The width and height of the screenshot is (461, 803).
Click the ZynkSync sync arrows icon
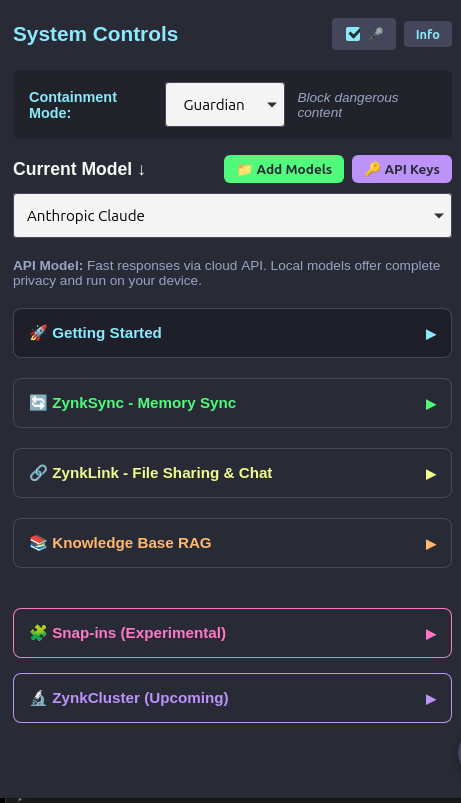[38, 403]
